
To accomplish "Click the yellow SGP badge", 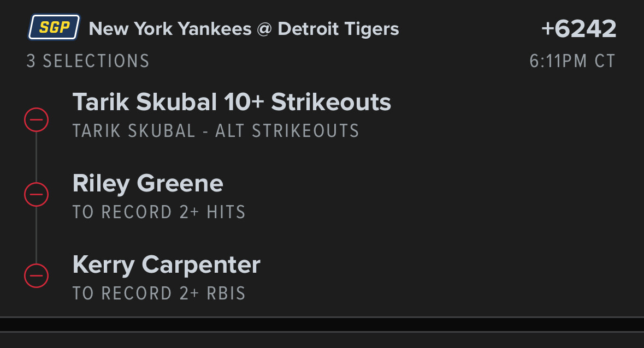I will pos(54,28).
